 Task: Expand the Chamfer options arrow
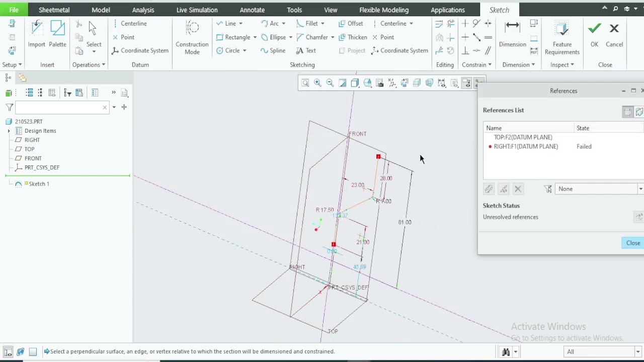click(x=333, y=37)
